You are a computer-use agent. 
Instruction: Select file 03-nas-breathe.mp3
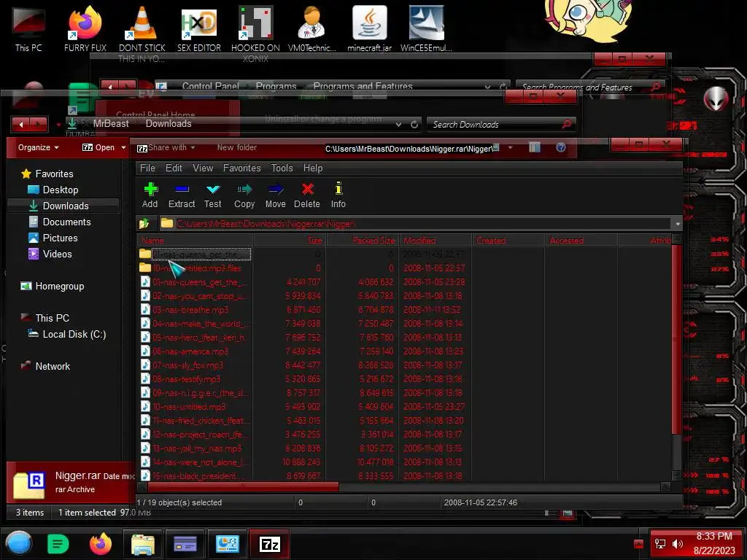pos(190,310)
